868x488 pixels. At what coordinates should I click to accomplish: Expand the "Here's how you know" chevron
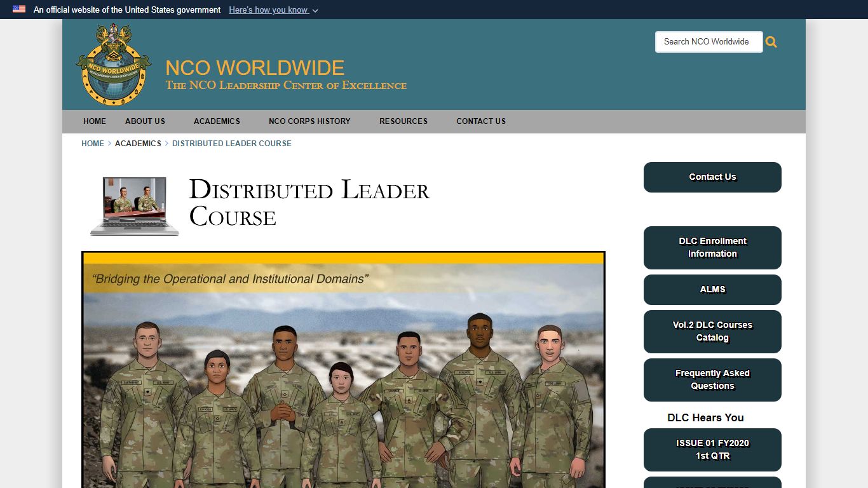[315, 10]
